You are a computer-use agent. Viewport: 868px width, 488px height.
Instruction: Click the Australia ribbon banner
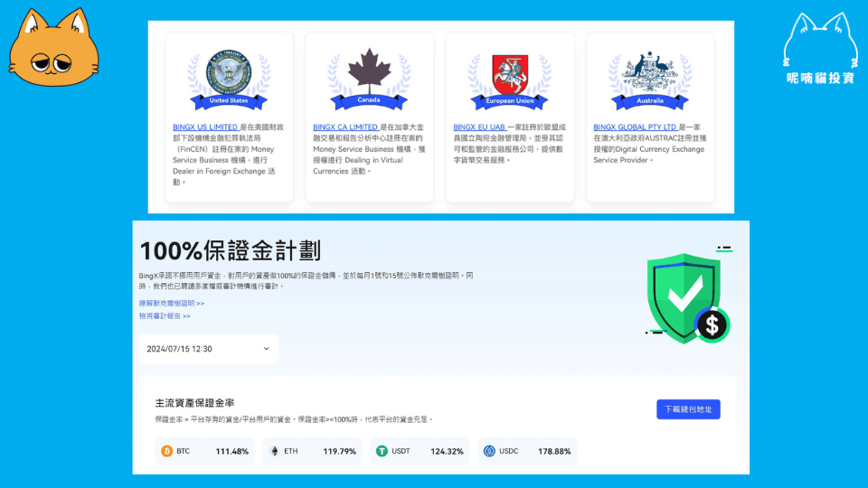coord(650,101)
